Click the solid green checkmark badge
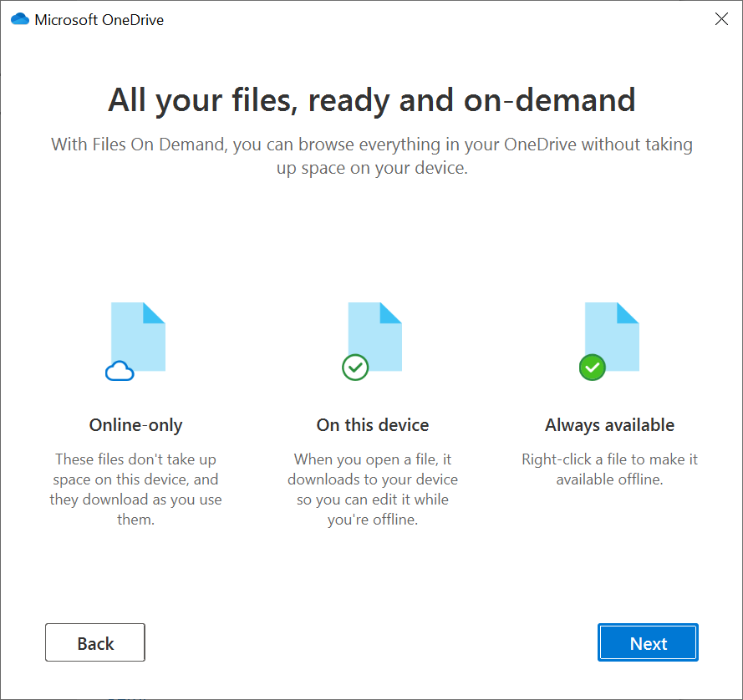This screenshot has height=700, width=743. point(592,368)
